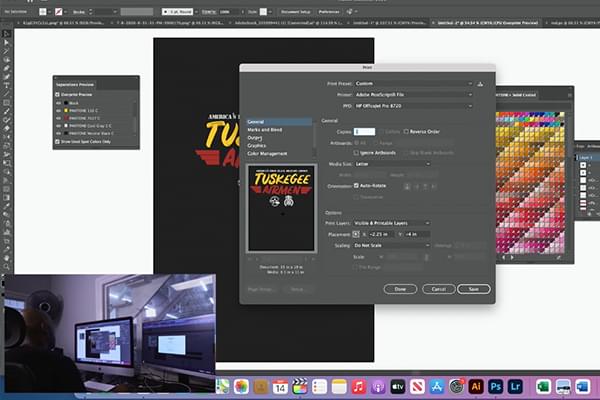Click the Excel icon in the Dock
This screenshot has height=400, width=600.
click(544, 386)
